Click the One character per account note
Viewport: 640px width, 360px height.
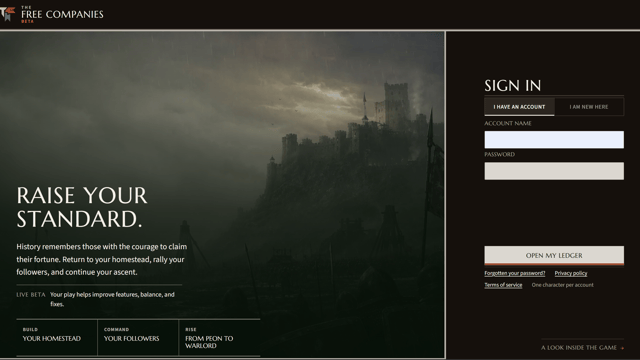(x=562, y=285)
